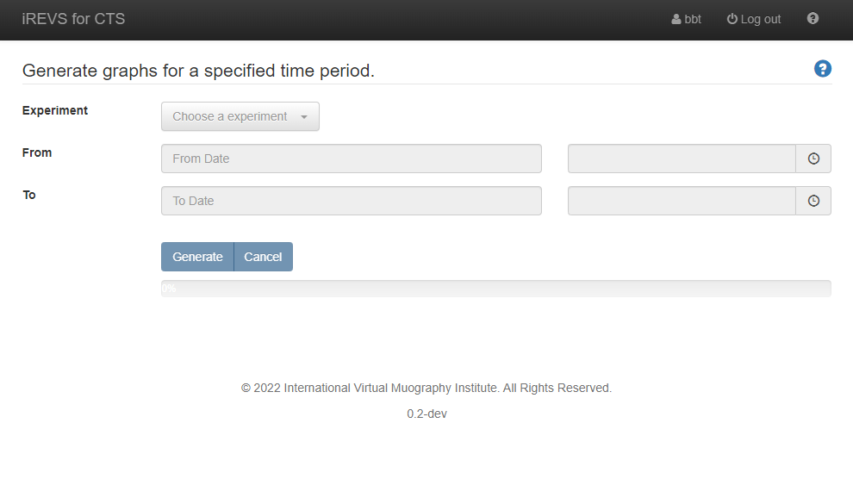Click the From field label
Screen dimensions: 853x504
[x=37, y=152]
